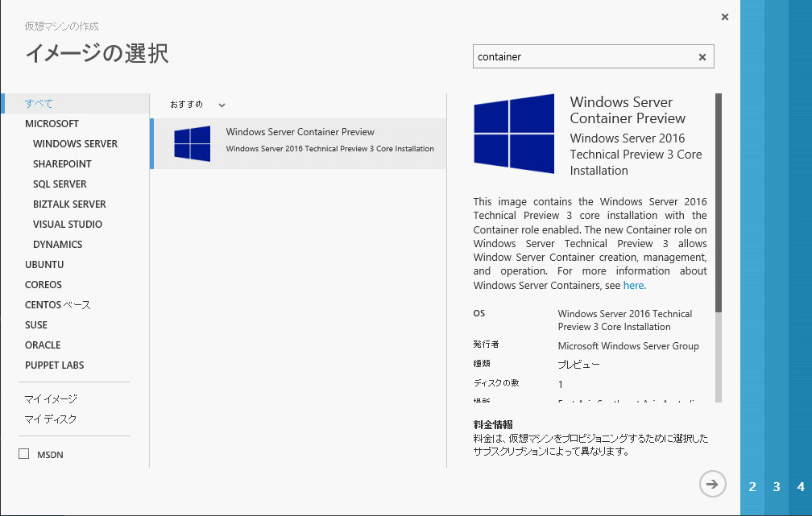This screenshot has height=516, width=812.
Task: Jump to wizard step 3
Action: 777,486
